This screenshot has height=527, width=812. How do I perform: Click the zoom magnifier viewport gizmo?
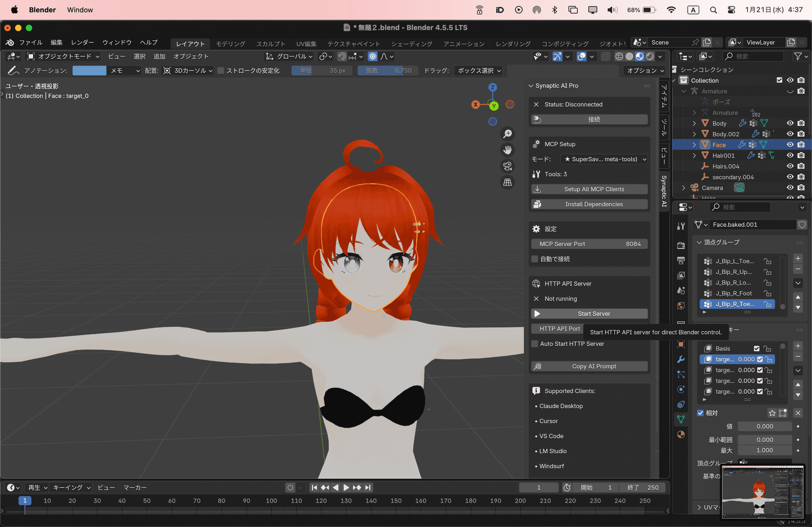pos(507,134)
